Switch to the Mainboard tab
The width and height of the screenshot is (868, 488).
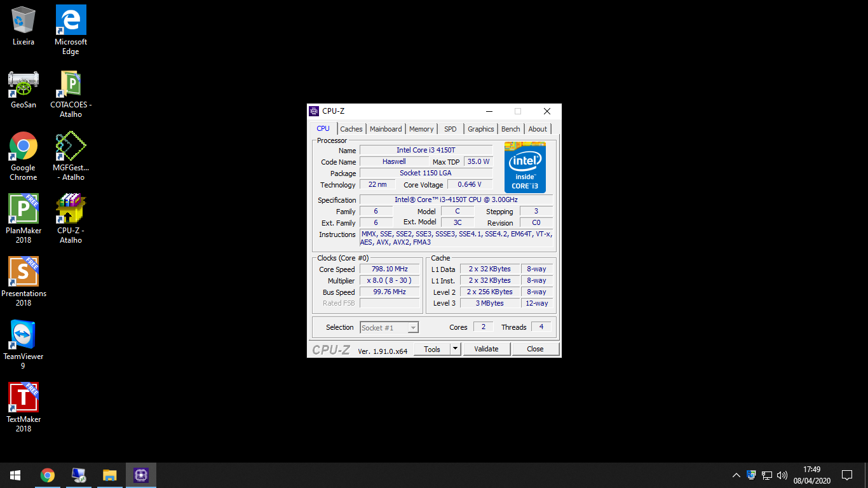click(x=386, y=129)
